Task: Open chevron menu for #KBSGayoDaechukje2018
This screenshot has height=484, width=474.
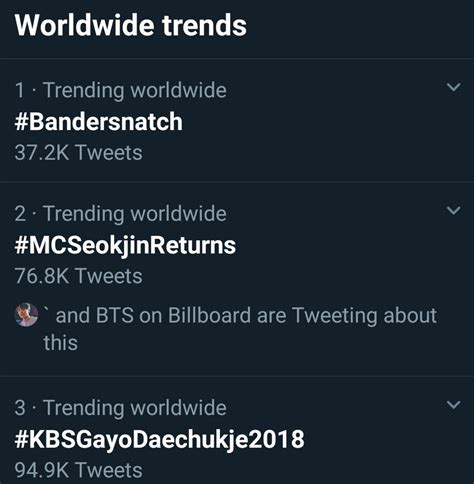Action: point(453,405)
